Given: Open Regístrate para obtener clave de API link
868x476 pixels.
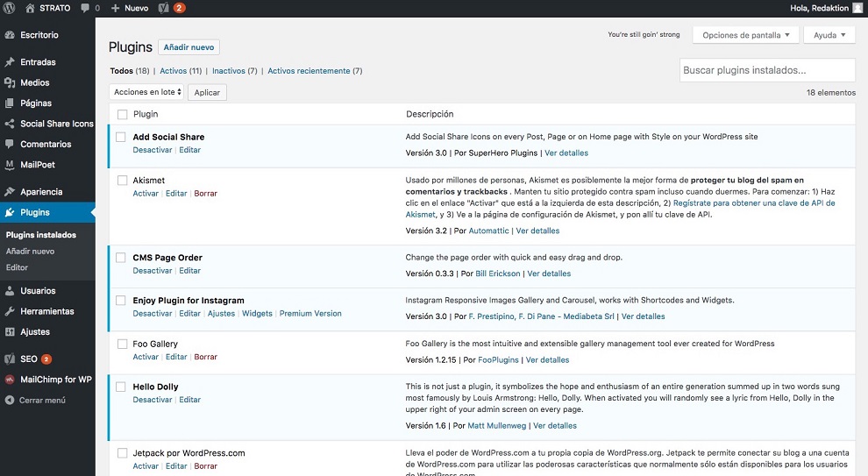Looking at the screenshot, I should tap(620, 209).
